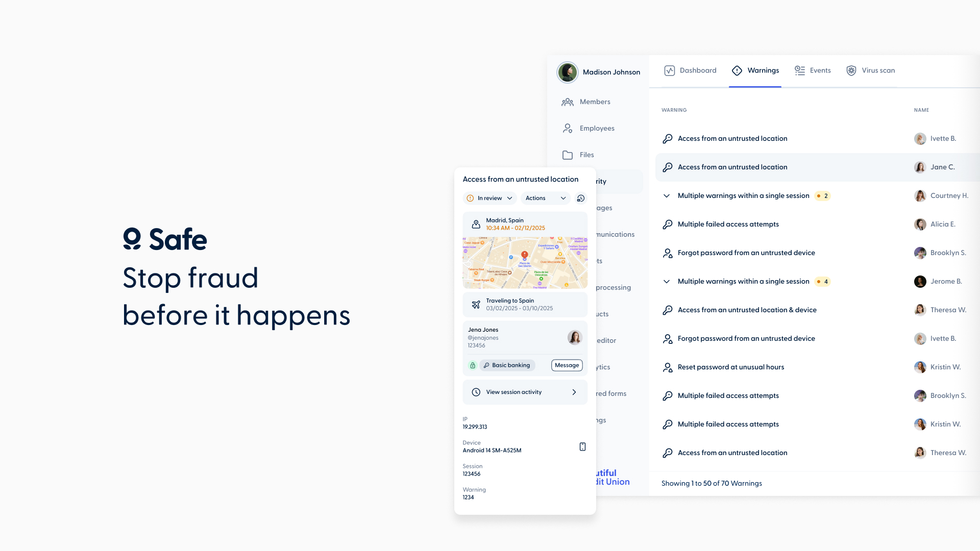Screen dimensions: 980x551
Task: Click the Madrid map thumbnail
Action: [x=525, y=263]
